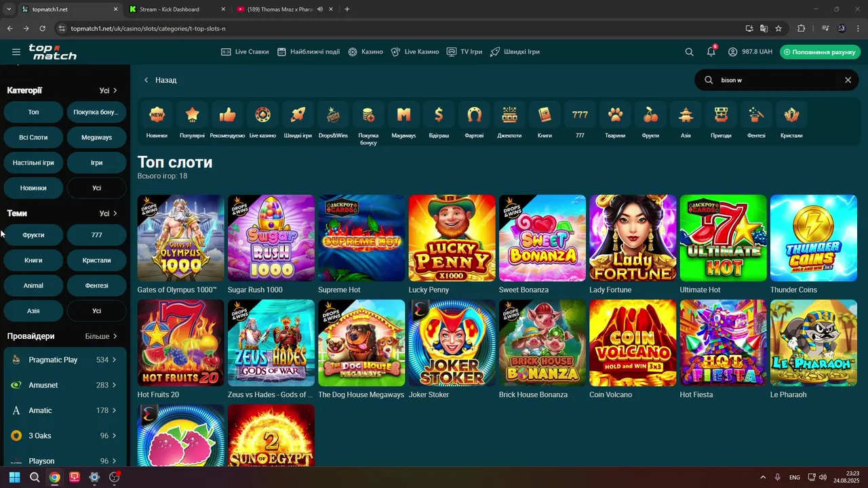Click the top match logo
Viewport: 868px width, 488px height.
53,52
